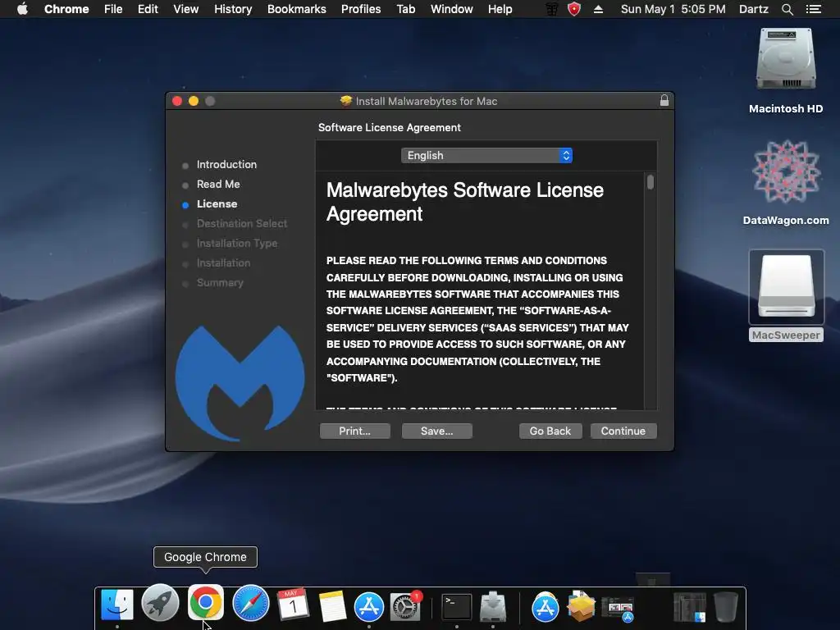This screenshot has width=840, height=630.
Task: Click the license text scrollbar thumb
Action: (x=650, y=182)
